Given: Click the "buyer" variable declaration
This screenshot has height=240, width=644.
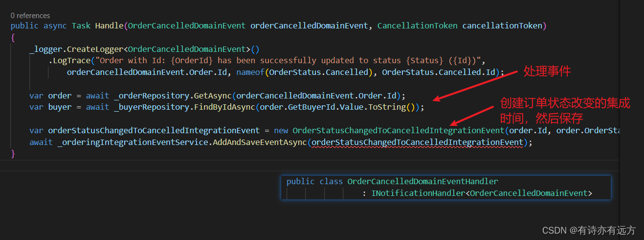Looking at the screenshot, I should tap(60, 107).
